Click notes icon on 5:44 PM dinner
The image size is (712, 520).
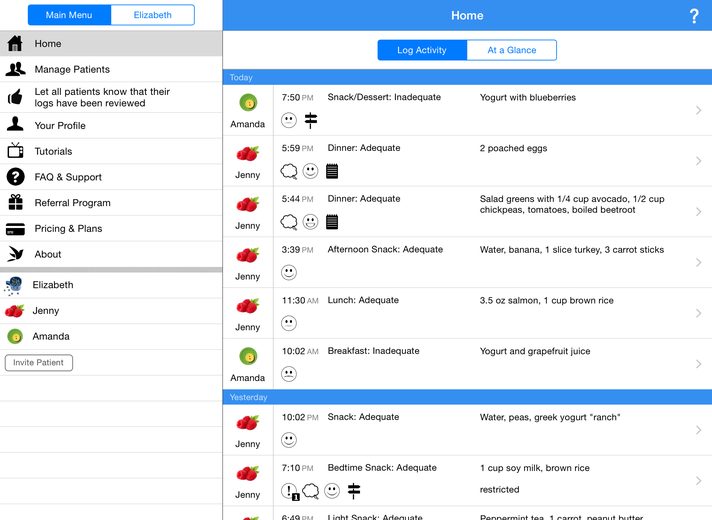[332, 222]
